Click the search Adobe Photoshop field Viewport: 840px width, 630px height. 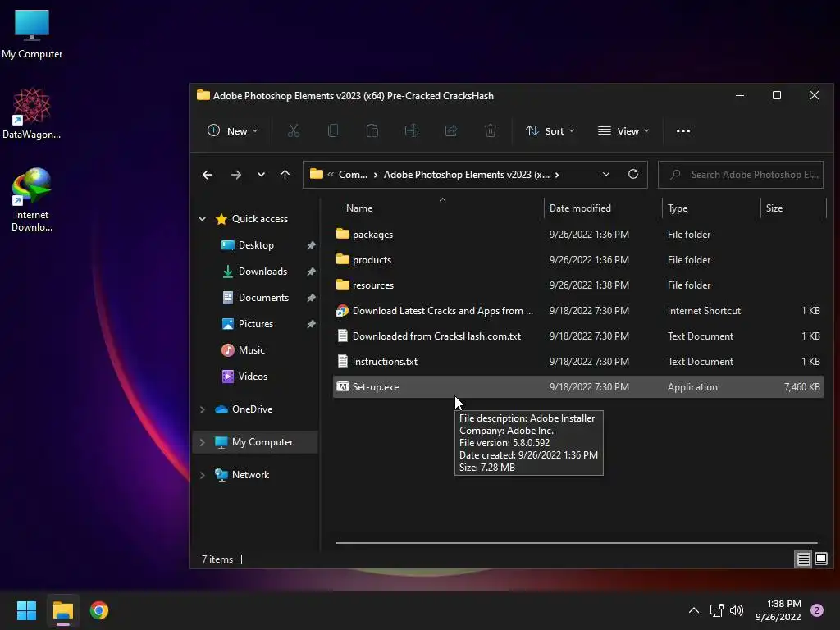[x=741, y=175]
